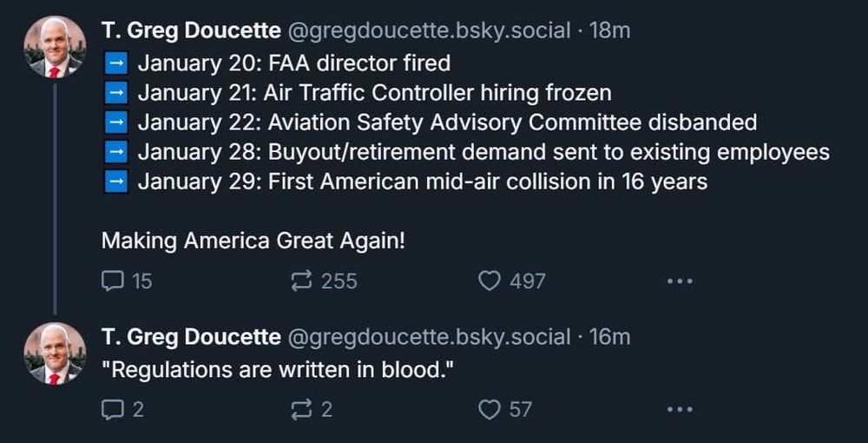Viewport: 868px width, 443px height.
Task: Open the 18m timestamp link
Action: tap(609, 30)
